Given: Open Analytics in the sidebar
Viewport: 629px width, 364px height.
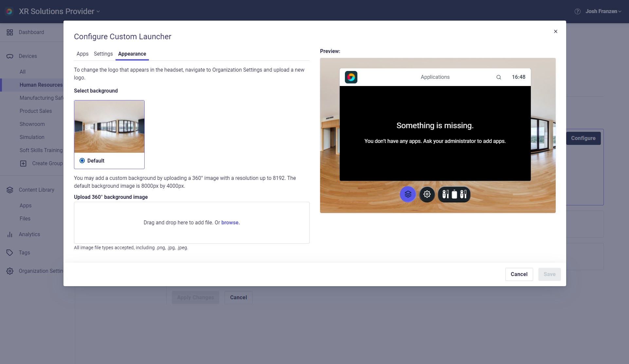Looking at the screenshot, I should click(29, 234).
